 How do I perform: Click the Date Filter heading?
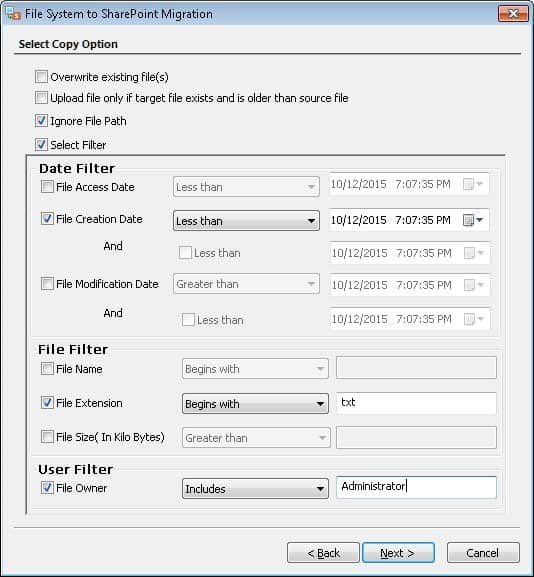click(77, 169)
